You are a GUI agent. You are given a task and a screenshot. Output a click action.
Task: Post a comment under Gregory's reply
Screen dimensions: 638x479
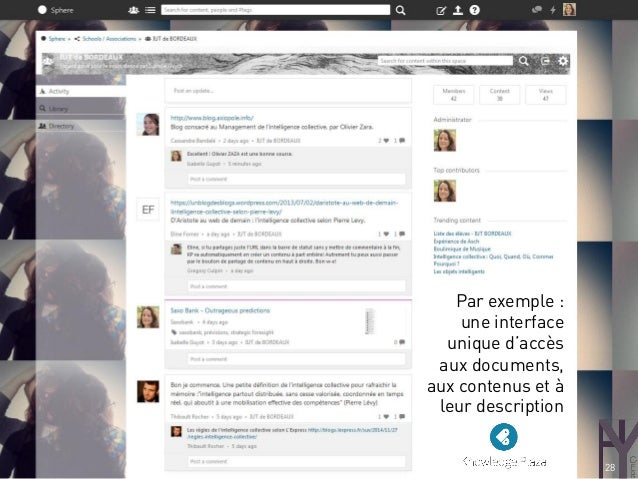[x=297, y=287]
